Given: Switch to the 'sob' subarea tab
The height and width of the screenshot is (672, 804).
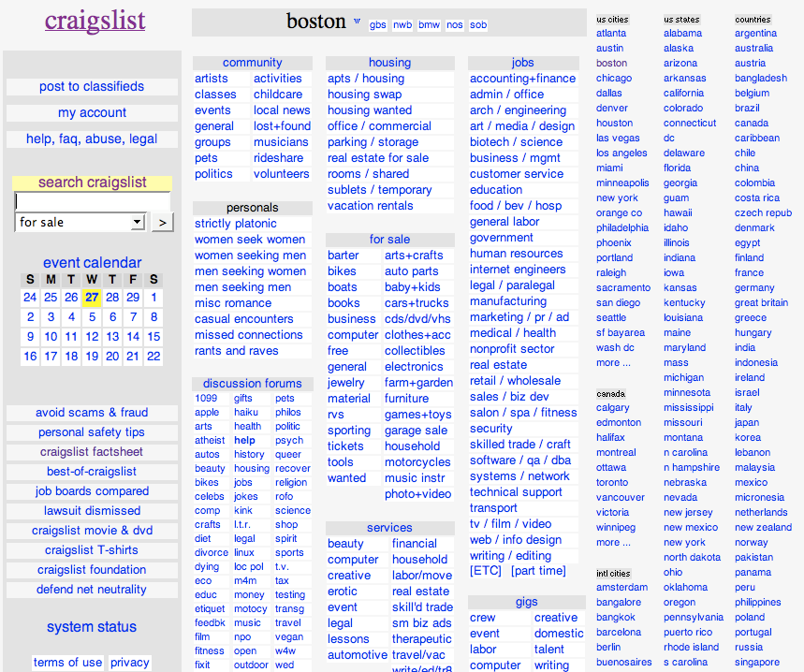Looking at the screenshot, I should 478,24.
